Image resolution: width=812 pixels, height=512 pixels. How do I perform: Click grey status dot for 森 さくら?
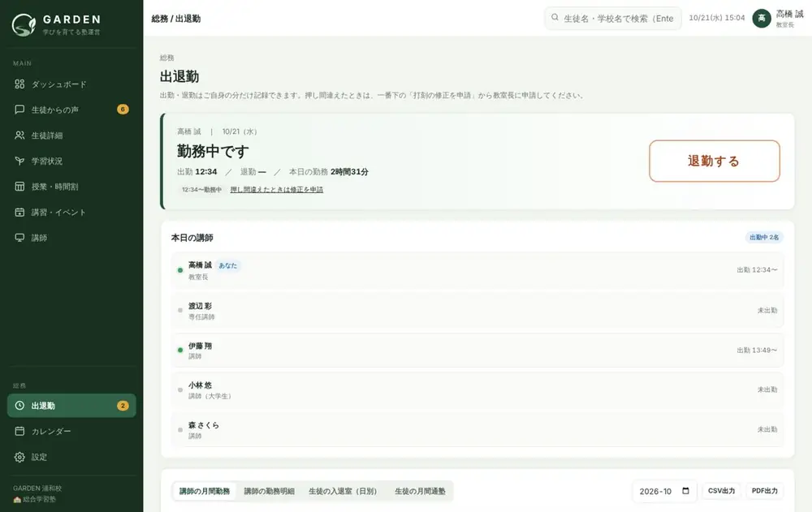coord(180,430)
